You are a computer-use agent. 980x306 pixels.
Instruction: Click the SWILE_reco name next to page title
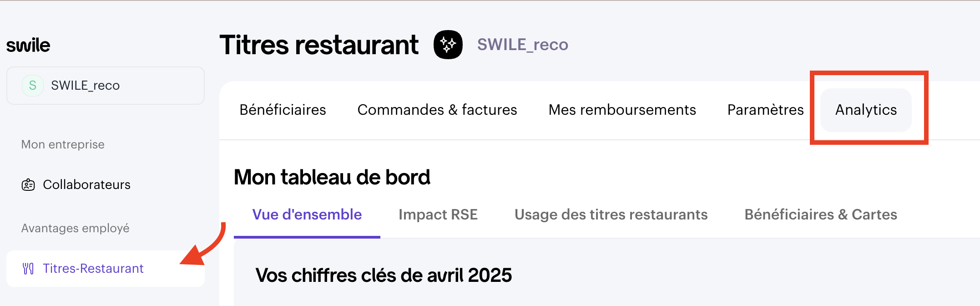click(x=522, y=45)
